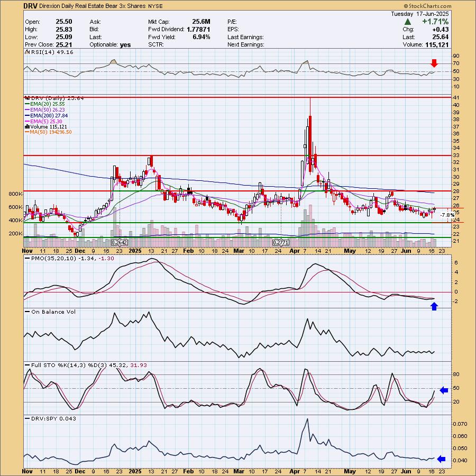Click the 90 label on RSI axis
The height and width of the screenshot is (476, 476).
(x=456, y=56)
